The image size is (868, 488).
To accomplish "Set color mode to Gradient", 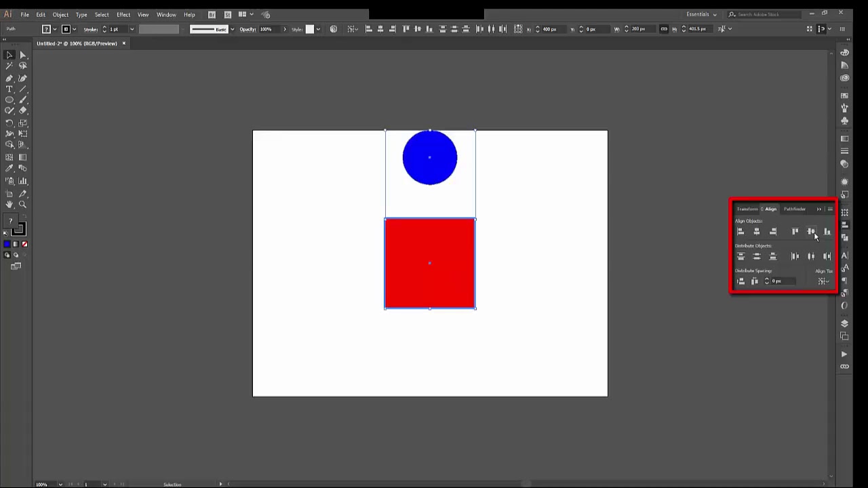I will (16, 244).
